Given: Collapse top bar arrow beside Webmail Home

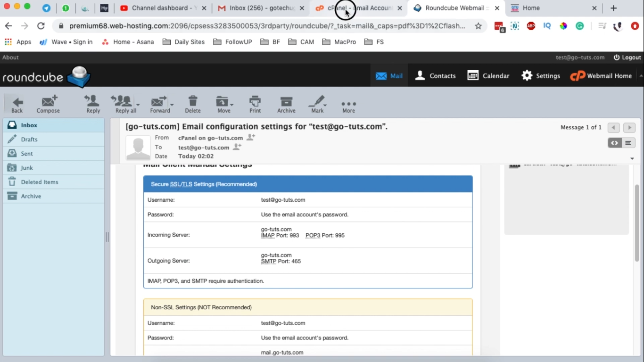Looking at the screenshot, I should (x=641, y=75).
